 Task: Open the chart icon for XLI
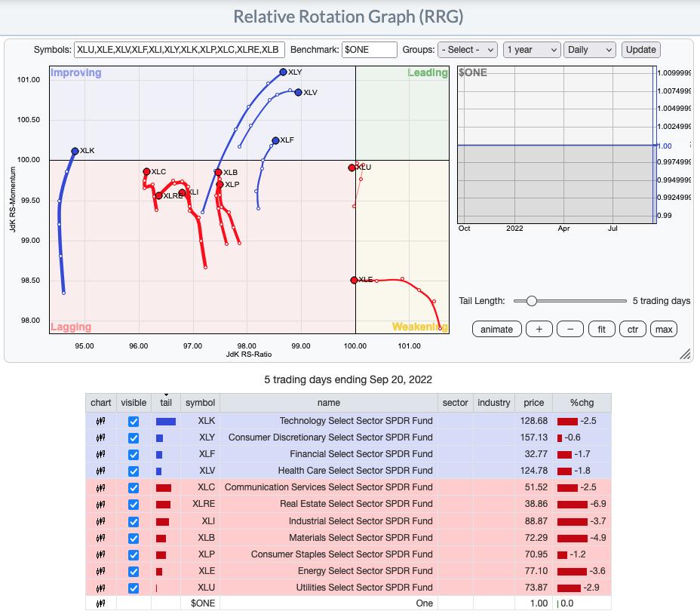tap(101, 521)
